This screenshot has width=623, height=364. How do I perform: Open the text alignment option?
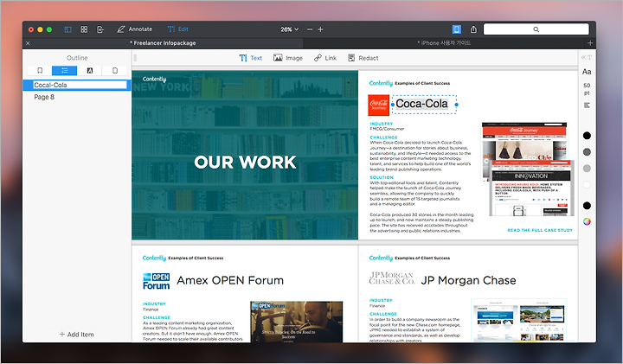587,105
